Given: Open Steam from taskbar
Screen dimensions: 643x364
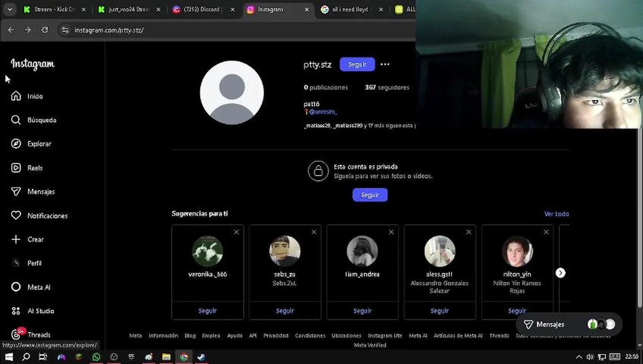Looking at the screenshot, I should point(201,357).
